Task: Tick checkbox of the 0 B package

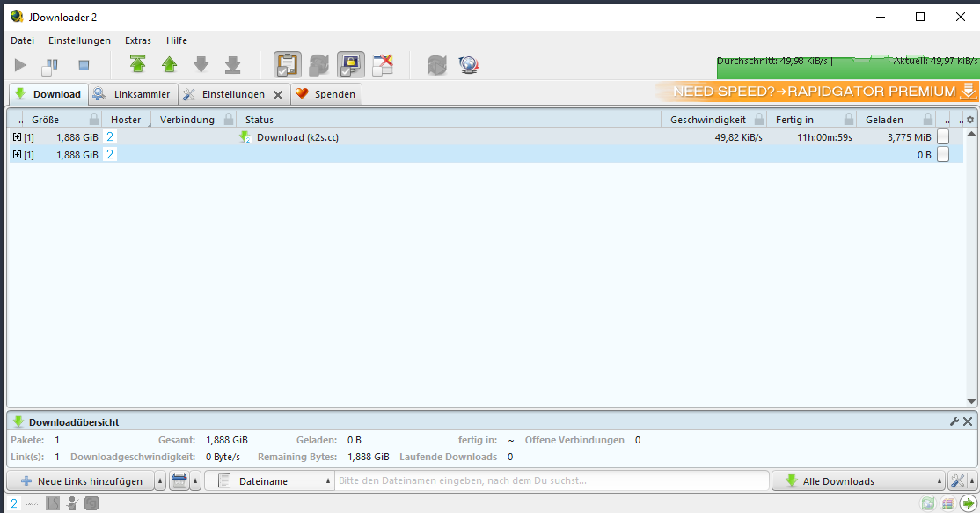Action: (943, 154)
